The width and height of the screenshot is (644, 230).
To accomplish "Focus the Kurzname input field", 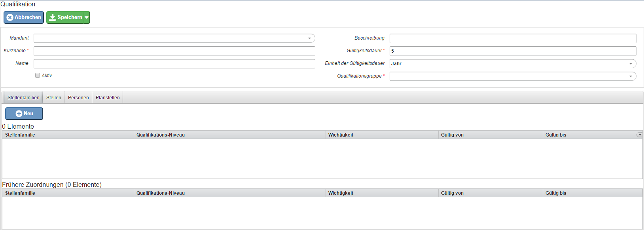I will [174, 51].
